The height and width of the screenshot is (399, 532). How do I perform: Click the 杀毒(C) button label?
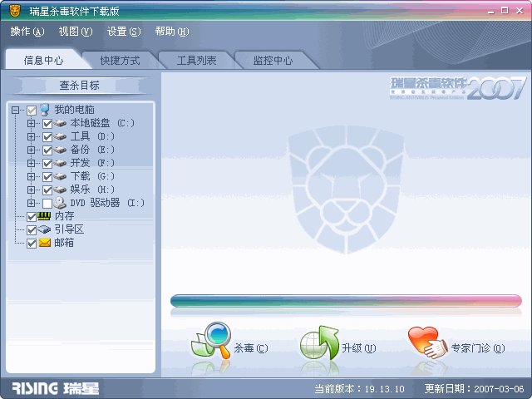251,347
